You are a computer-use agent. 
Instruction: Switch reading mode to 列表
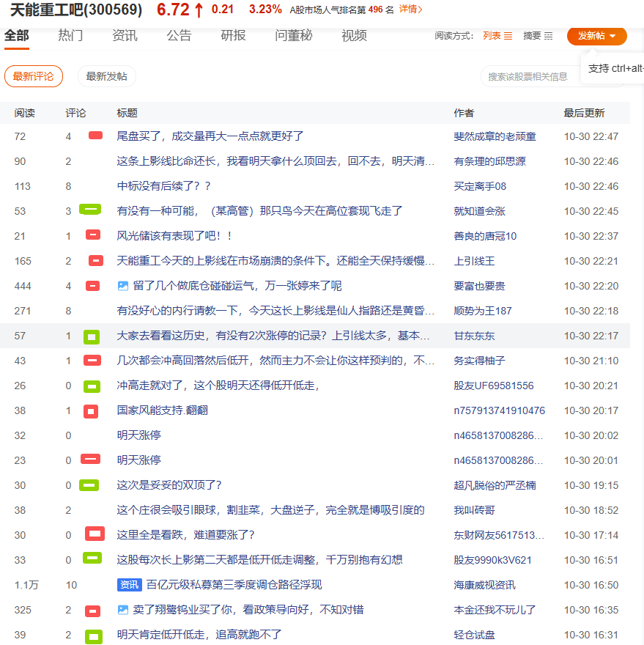pyautogui.click(x=497, y=36)
